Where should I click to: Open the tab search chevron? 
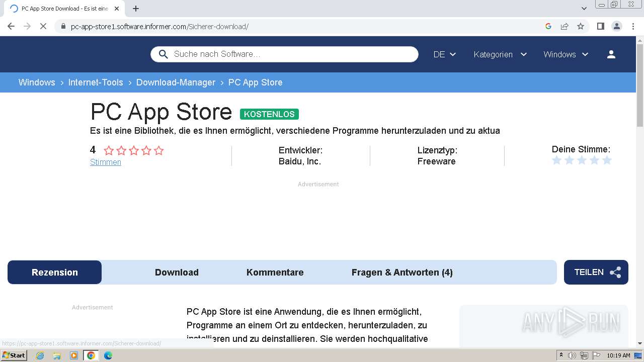(584, 9)
